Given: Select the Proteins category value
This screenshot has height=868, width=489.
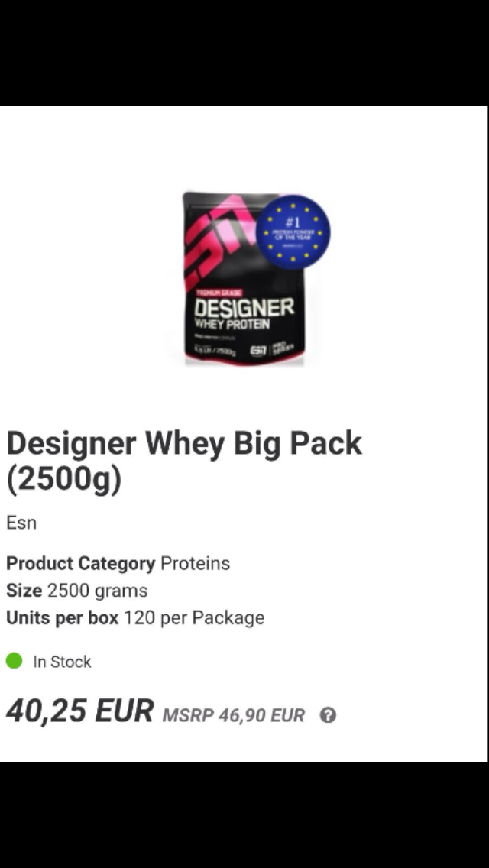Looking at the screenshot, I should pos(195,564).
